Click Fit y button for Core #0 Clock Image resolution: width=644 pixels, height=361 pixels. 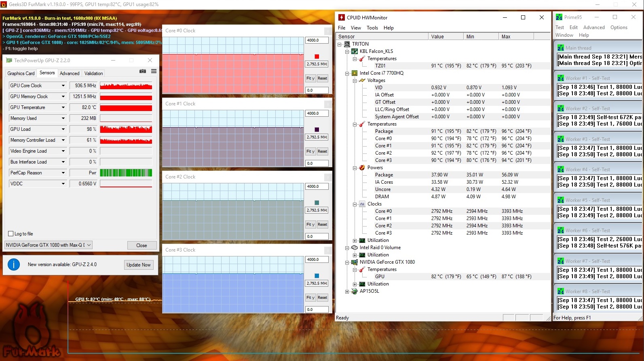click(310, 78)
